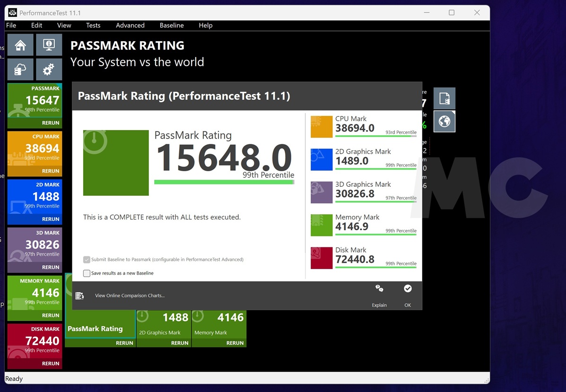Open View Online Comparison Charts link

point(130,296)
